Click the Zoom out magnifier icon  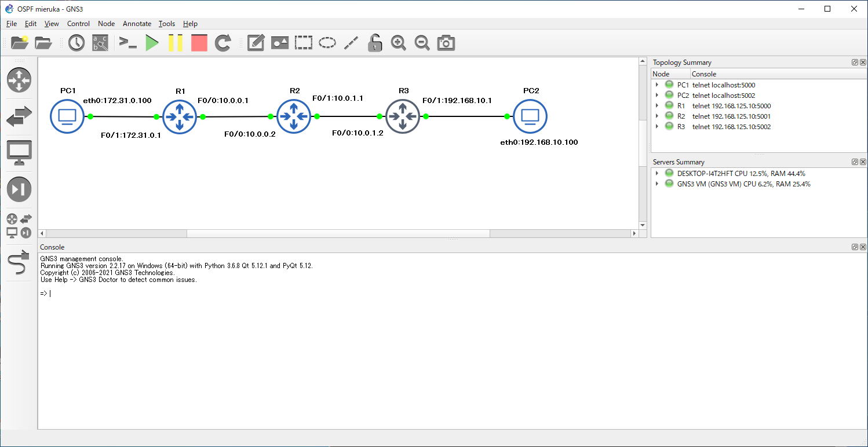click(x=422, y=43)
